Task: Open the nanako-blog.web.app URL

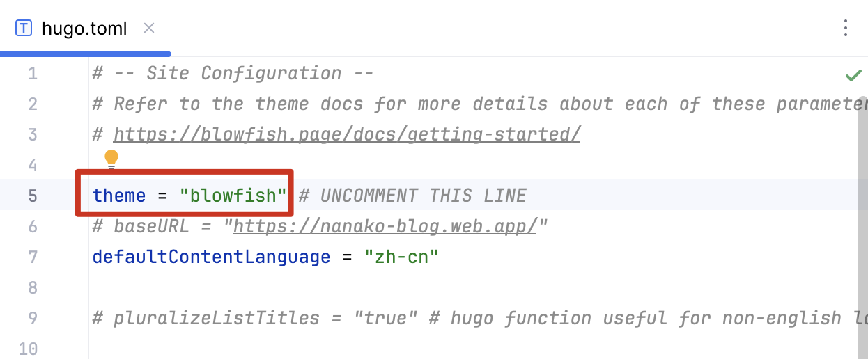Action: [385, 226]
